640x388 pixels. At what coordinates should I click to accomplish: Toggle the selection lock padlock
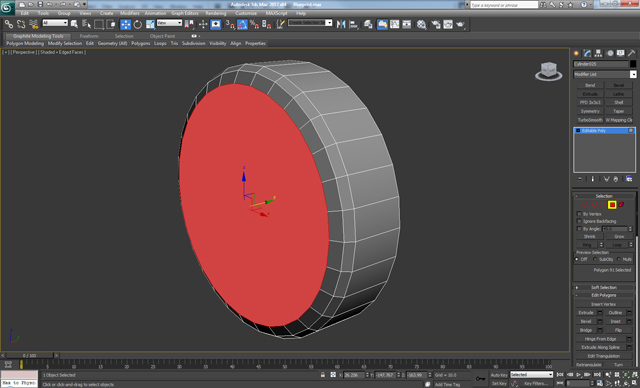click(x=322, y=375)
